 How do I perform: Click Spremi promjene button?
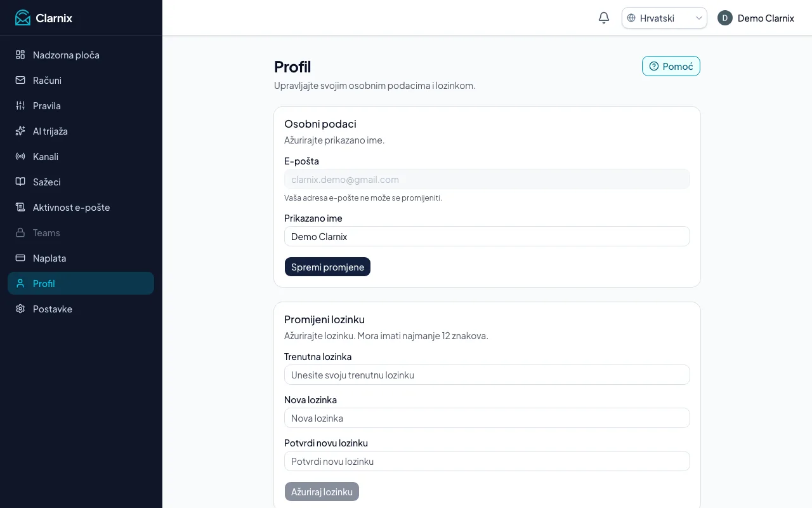[327, 267]
